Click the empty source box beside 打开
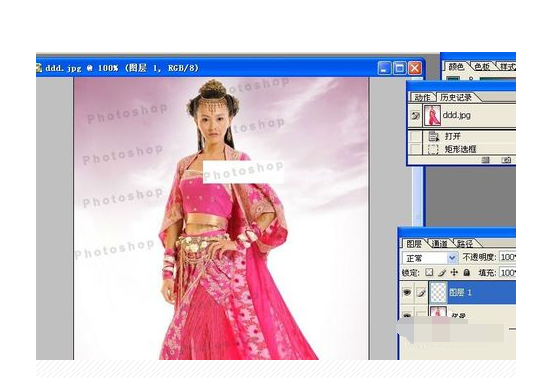This screenshot has height=378, width=545. 415,136
